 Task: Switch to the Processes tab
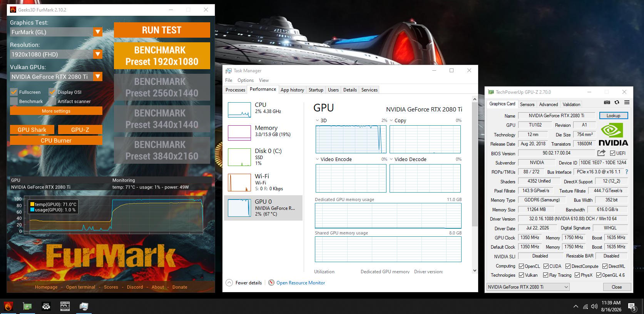pyautogui.click(x=235, y=90)
